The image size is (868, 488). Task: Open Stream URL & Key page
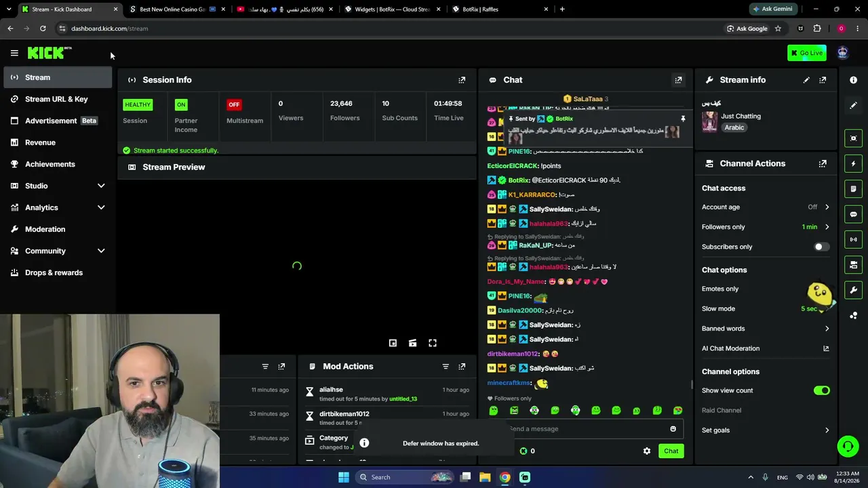point(58,99)
